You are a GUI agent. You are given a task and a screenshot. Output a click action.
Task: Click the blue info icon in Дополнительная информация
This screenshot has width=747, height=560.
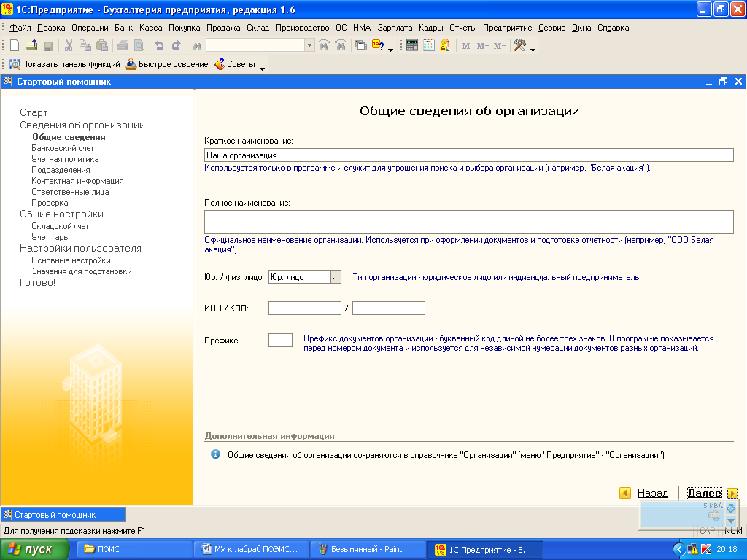(x=215, y=454)
